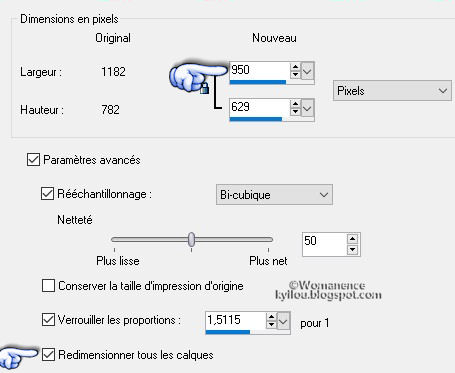Screen dimensions: 455x373
Task: Enable Conserver la taille d'impression d'origine
Action: click(x=48, y=286)
